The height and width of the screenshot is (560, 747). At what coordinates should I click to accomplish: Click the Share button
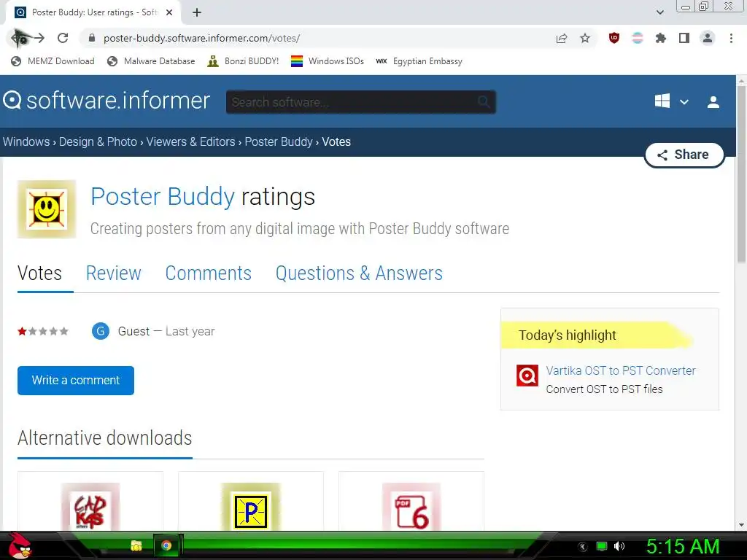pos(684,155)
